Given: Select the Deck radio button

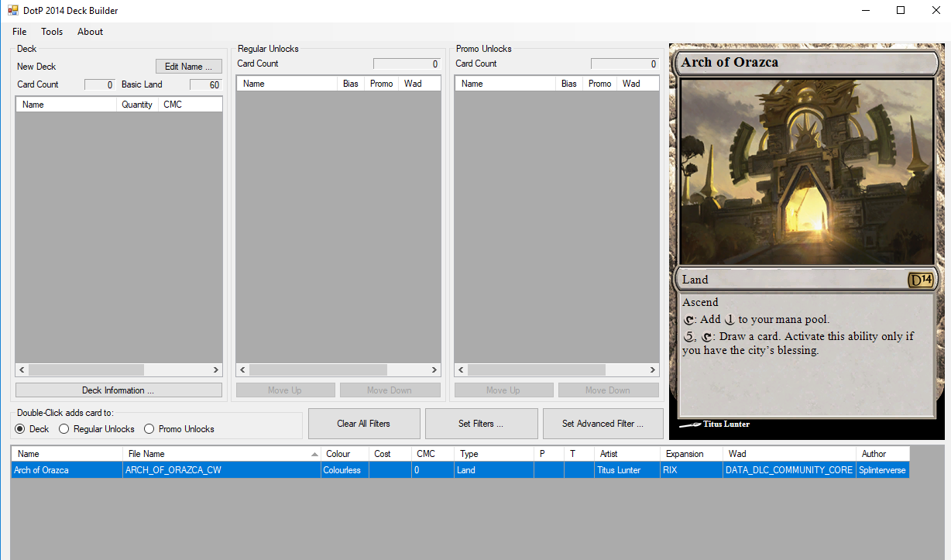Looking at the screenshot, I should [x=33, y=429].
